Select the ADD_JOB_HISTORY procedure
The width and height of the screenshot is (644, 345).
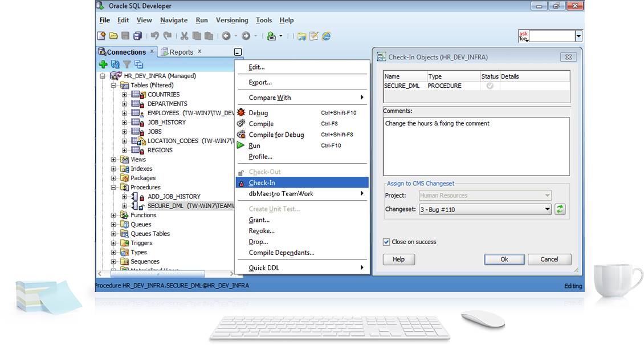(x=174, y=196)
